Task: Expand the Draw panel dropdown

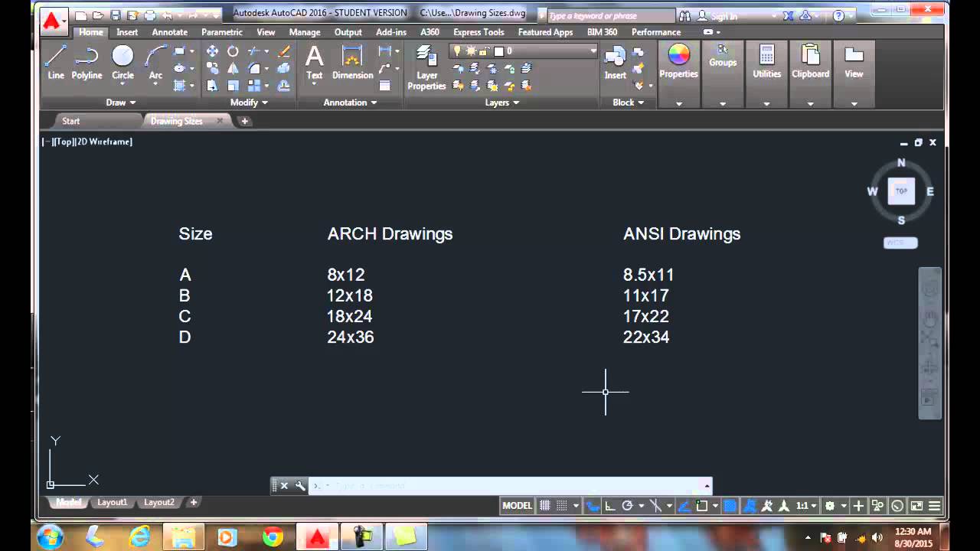Action: 121,103
